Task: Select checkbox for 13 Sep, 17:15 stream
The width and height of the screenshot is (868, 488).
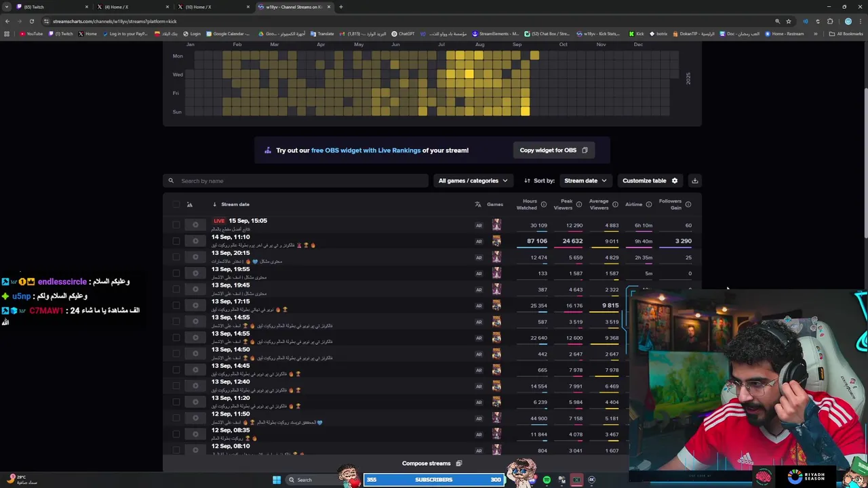Action: [x=176, y=306]
